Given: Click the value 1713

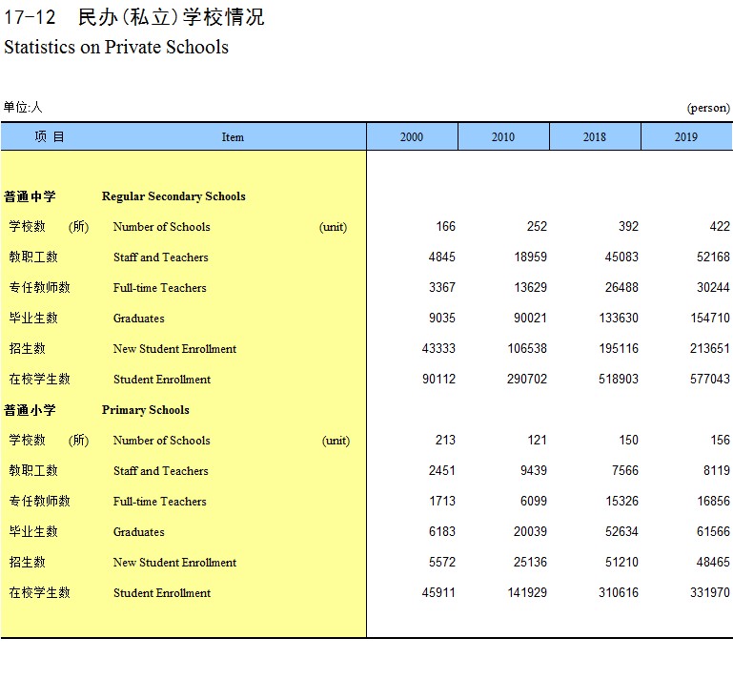Looking at the screenshot, I should click(x=442, y=502).
